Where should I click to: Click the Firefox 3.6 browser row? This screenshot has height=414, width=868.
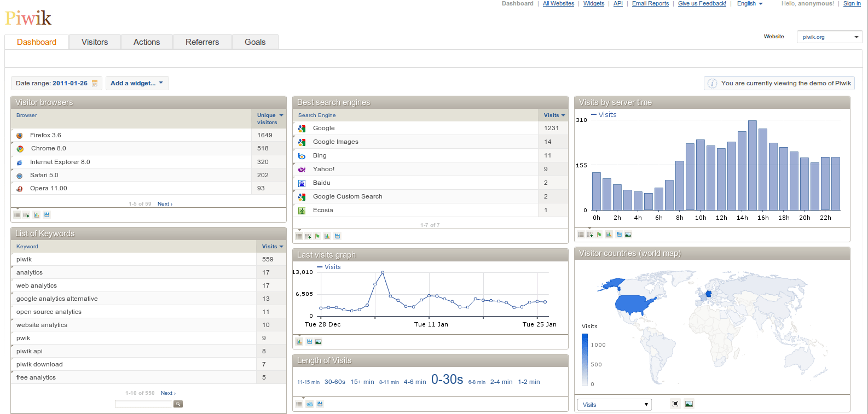(148, 135)
